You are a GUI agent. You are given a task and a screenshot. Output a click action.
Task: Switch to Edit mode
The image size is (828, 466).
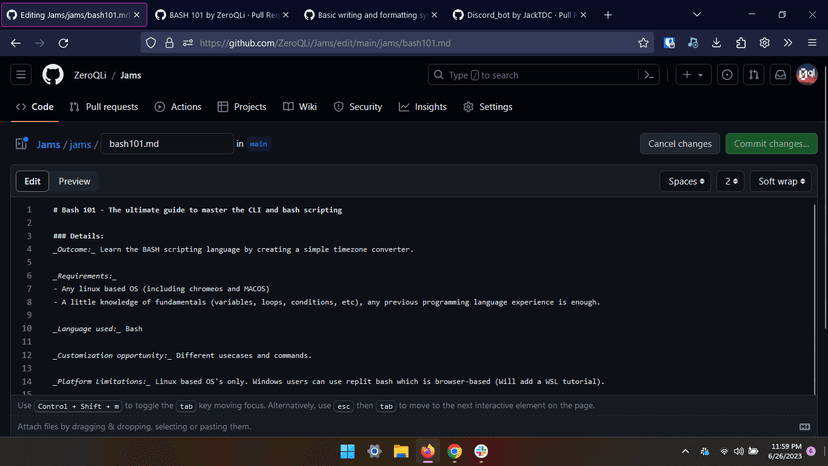(x=32, y=181)
